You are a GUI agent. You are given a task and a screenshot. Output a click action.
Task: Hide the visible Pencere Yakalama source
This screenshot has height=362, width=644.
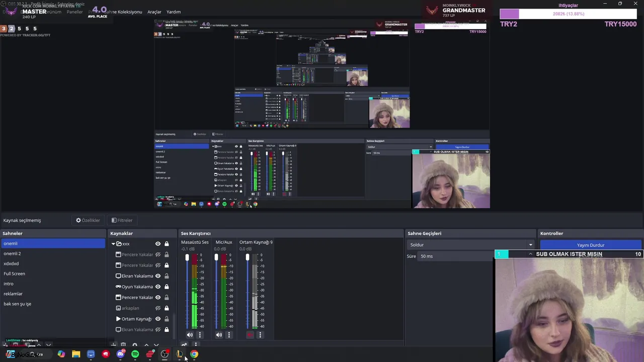(158, 297)
